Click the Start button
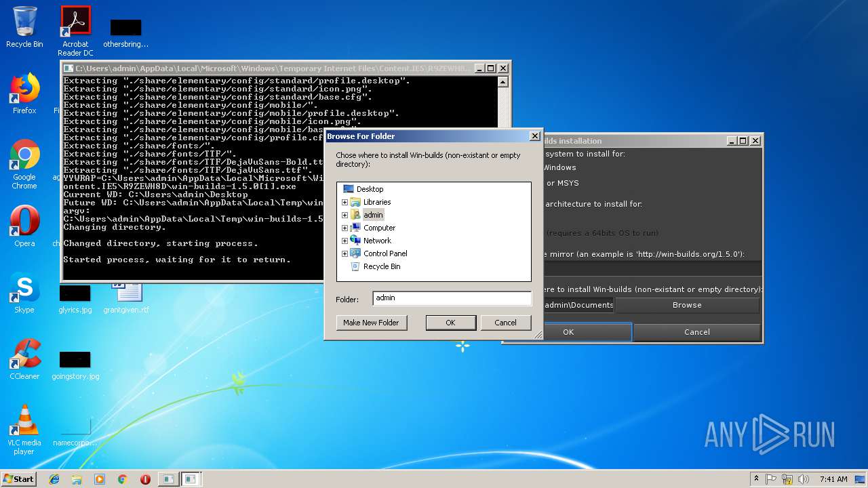The image size is (868, 488). [x=19, y=479]
